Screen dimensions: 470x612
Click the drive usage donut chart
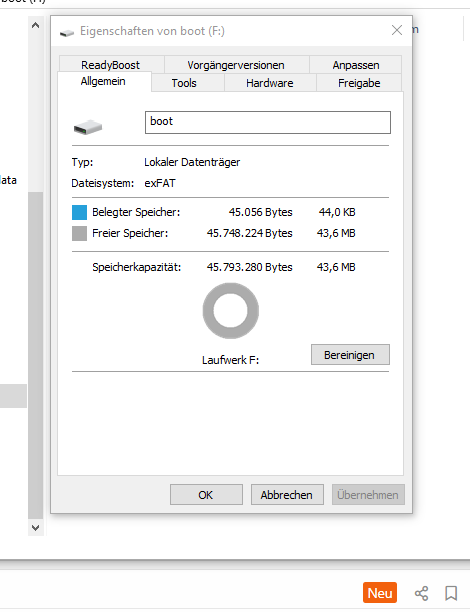[231, 311]
